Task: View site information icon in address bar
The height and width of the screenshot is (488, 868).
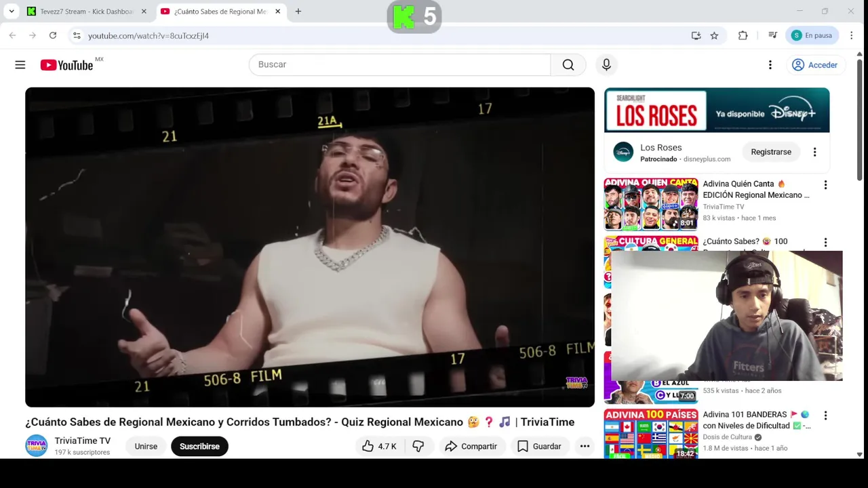Action: (x=77, y=35)
